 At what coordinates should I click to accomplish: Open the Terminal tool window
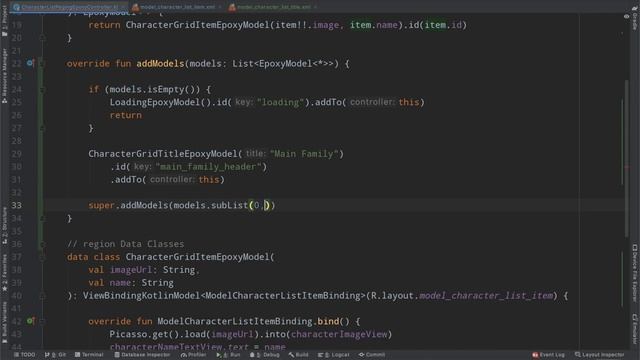click(x=89, y=355)
